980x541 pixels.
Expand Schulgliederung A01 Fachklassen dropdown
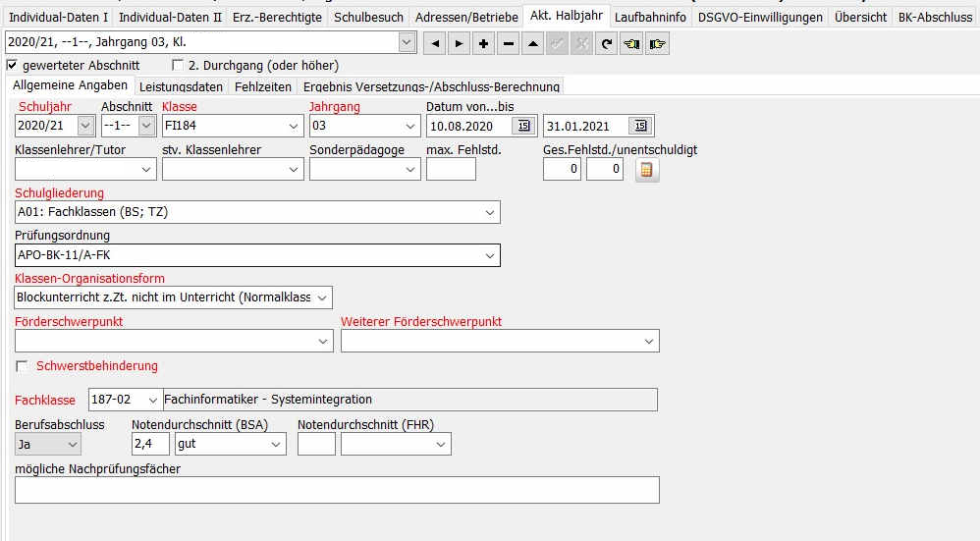(490, 212)
